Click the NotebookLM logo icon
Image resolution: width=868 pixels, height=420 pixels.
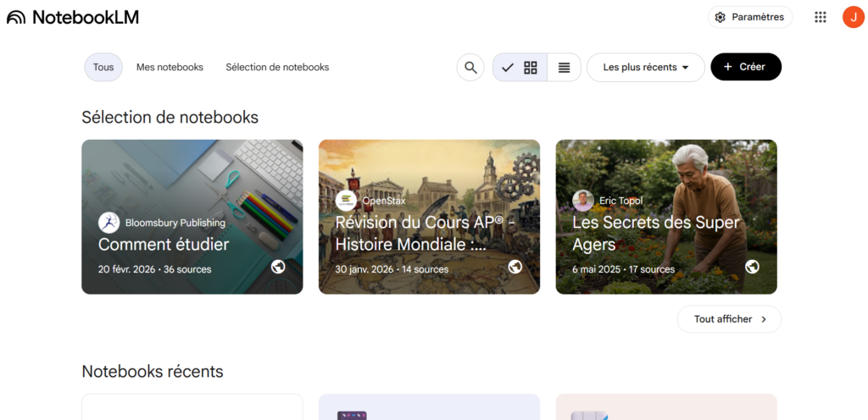16,17
